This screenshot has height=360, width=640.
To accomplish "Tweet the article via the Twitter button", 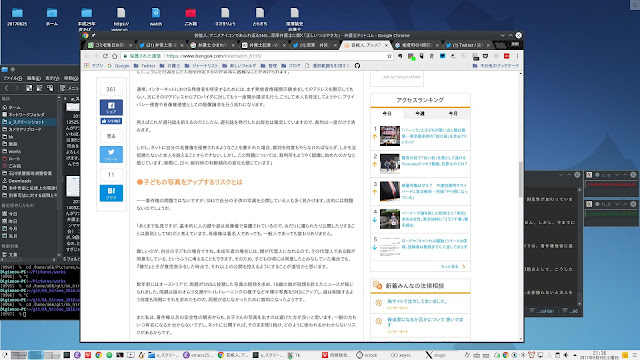I will pyautogui.click(x=111, y=154).
